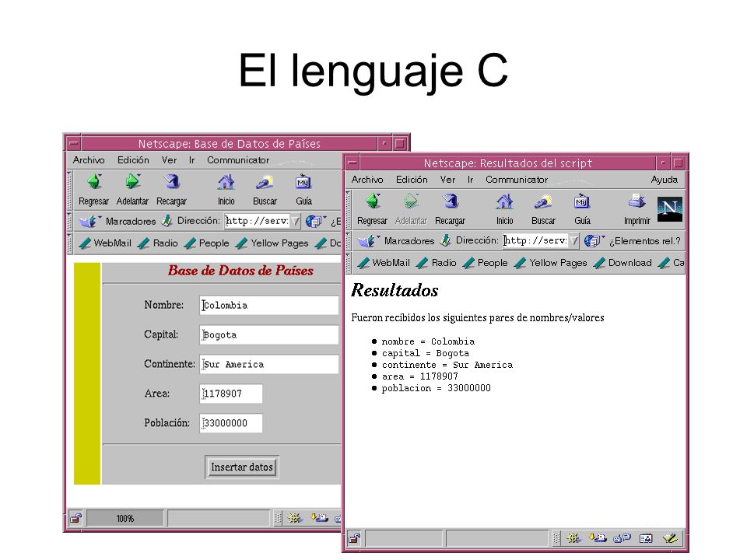Click the Población field containing 33000000
The image size is (747, 560).
(x=231, y=423)
